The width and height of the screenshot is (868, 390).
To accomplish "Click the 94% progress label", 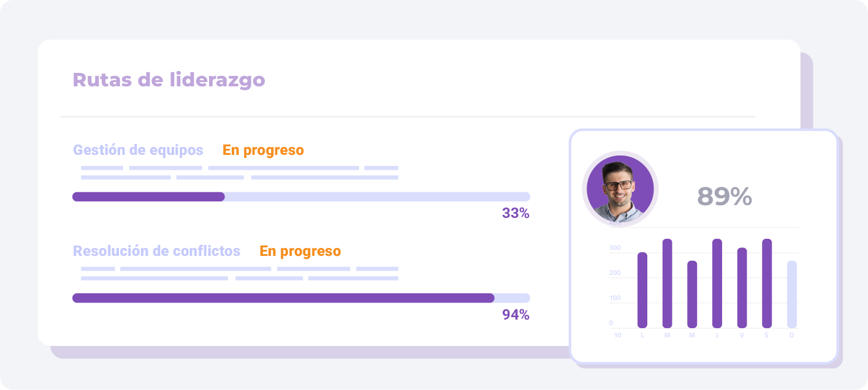I will pyautogui.click(x=516, y=315).
